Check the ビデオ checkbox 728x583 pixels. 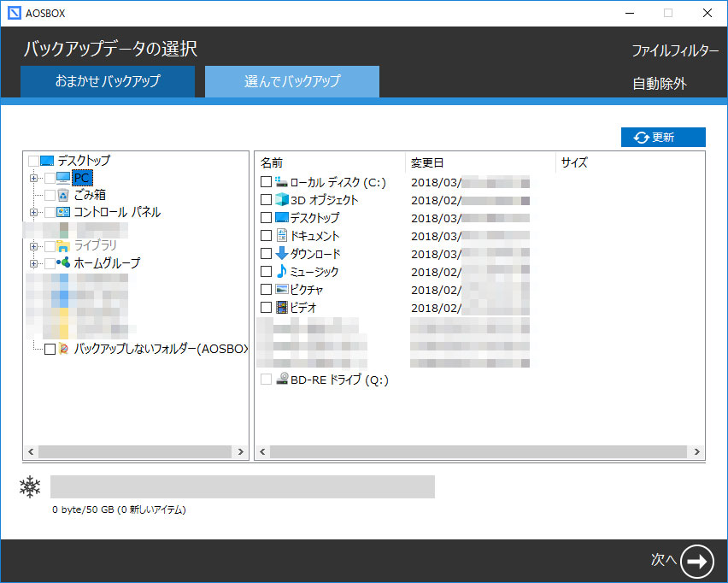(266, 307)
